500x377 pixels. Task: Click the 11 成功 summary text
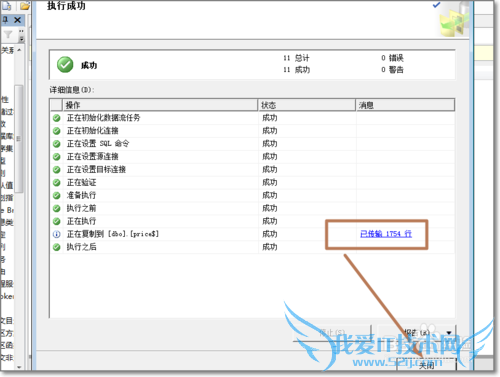[296, 70]
